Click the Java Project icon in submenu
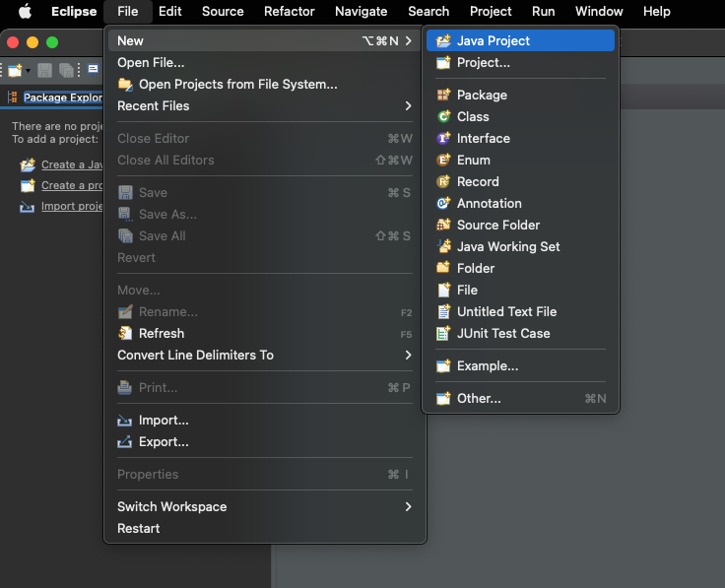 (443, 40)
